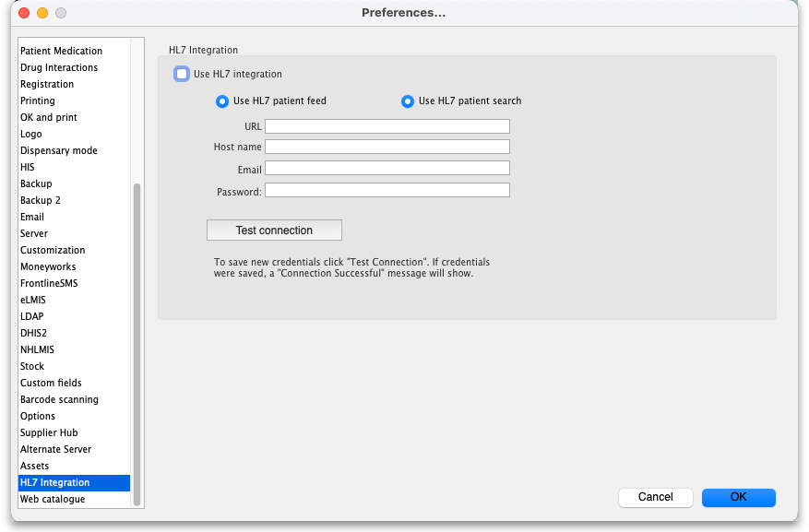Switch to Backup 2 preferences
This screenshot has height=532, width=809.
[40, 200]
